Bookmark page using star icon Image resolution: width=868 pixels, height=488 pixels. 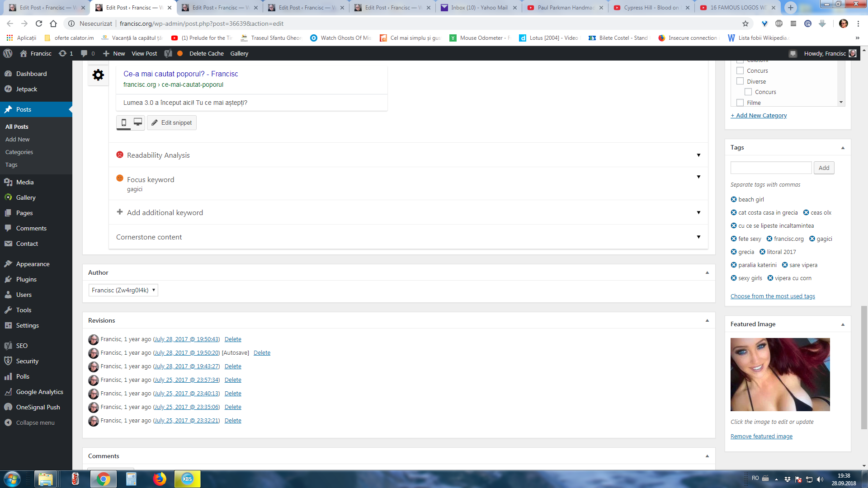[x=745, y=23]
